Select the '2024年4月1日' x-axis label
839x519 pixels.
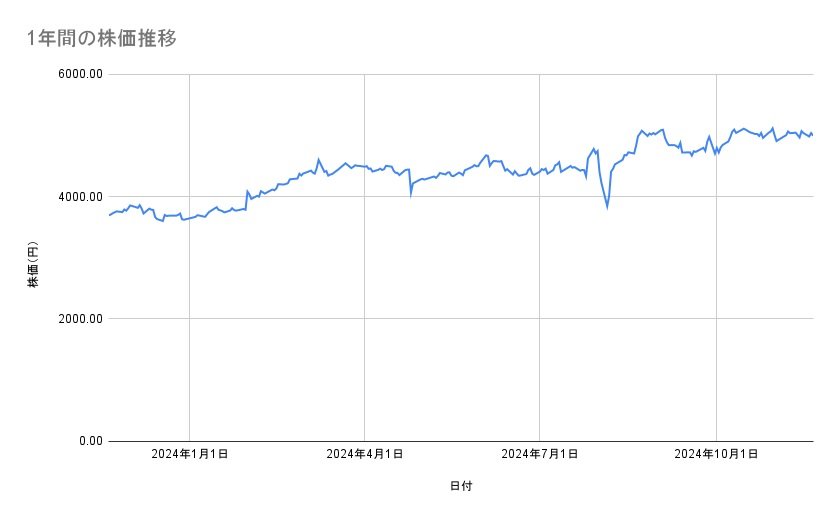(364, 455)
